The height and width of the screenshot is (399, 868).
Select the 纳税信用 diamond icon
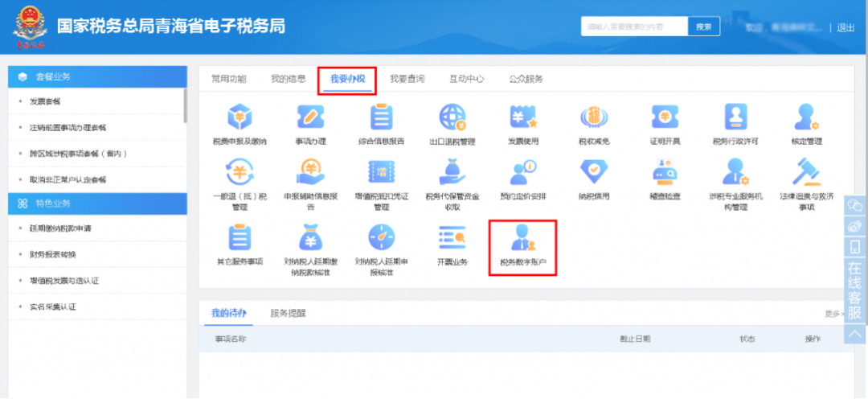(x=593, y=173)
